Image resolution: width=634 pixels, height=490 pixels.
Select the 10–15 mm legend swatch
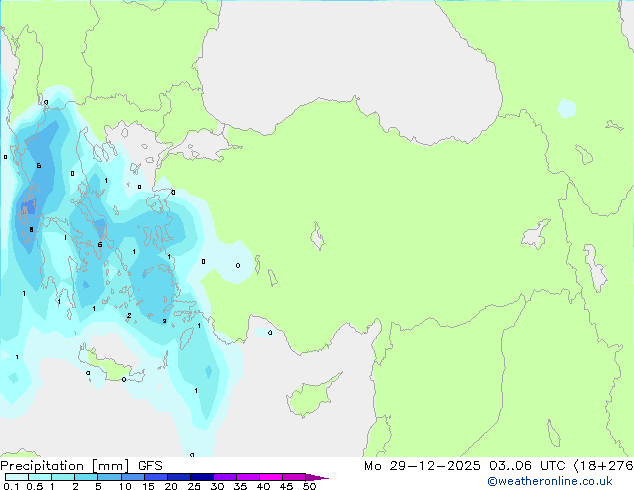tap(132, 477)
